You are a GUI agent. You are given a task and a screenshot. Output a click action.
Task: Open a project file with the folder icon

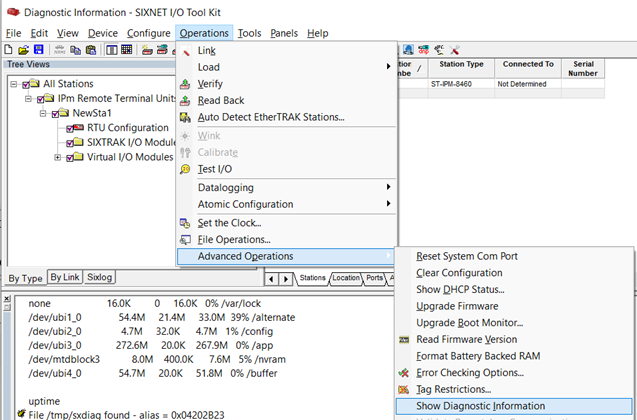[24, 50]
